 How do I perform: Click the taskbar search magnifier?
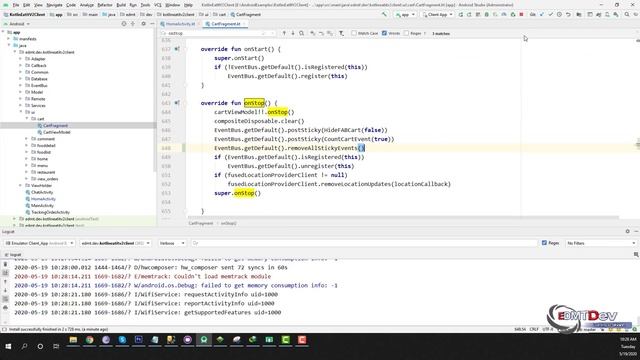pos(24,346)
